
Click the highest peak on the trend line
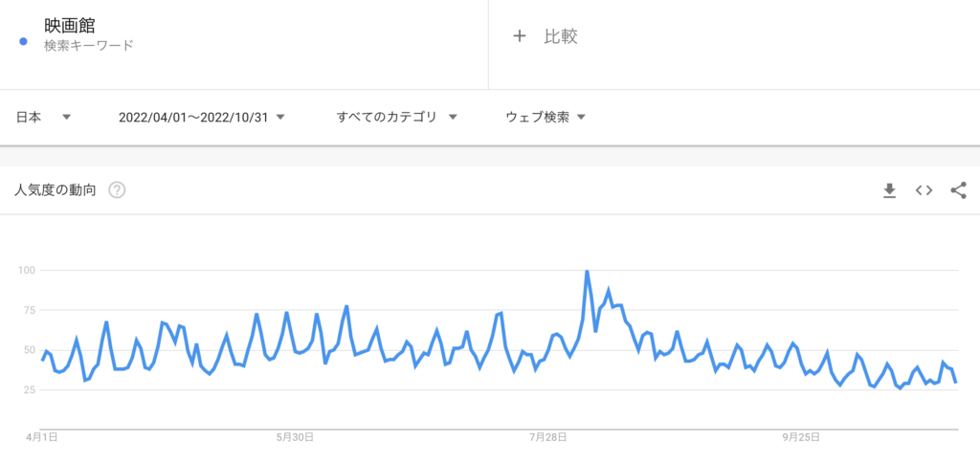point(587,271)
